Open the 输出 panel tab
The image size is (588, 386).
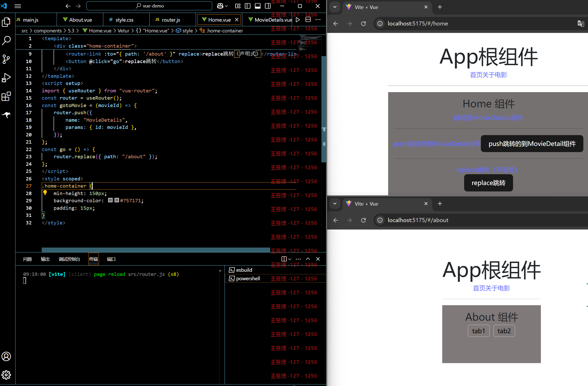45,259
